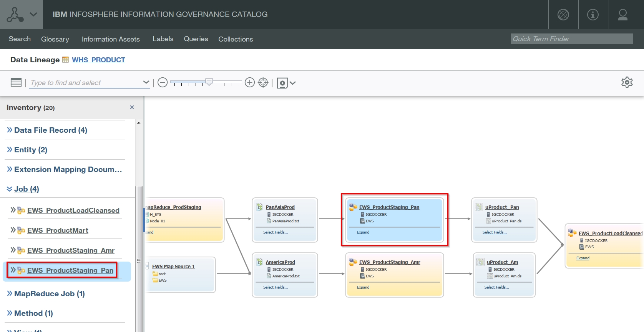Click the EWS_ProductStaging_Amr job icon in graph

click(x=353, y=262)
